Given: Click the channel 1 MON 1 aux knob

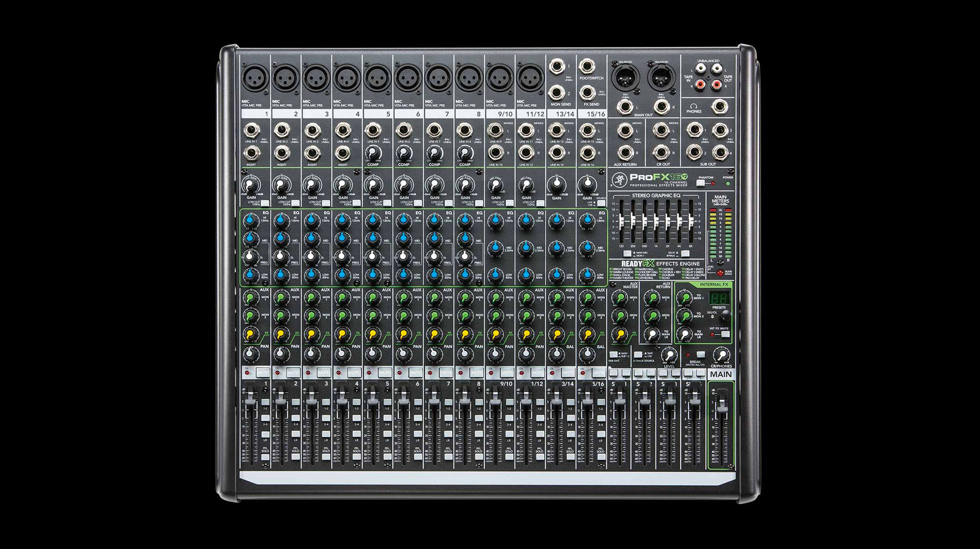Looking at the screenshot, I should click(x=250, y=298).
